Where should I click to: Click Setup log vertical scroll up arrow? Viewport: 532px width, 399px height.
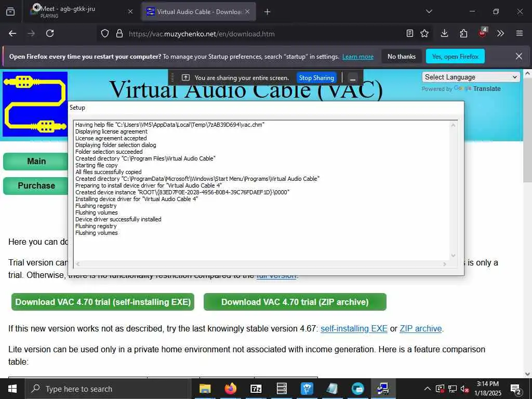[453, 125]
